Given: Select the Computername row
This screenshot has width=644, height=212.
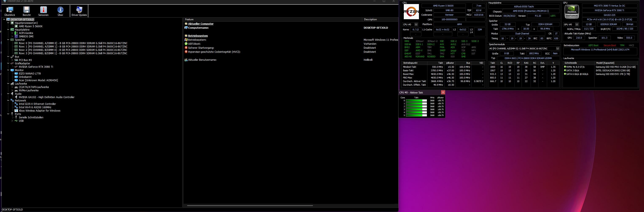Looking at the screenshot, I should coord(291,28).
